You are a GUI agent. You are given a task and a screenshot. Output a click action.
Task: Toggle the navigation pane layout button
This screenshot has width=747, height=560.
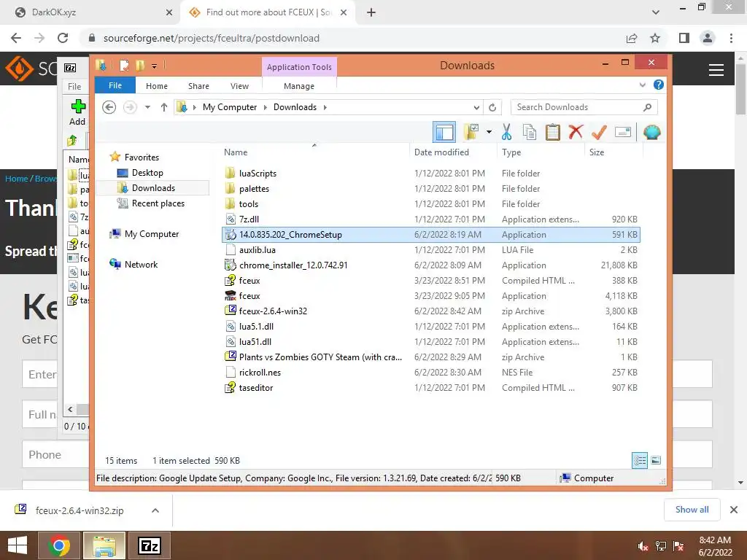(x=444, y=132)
